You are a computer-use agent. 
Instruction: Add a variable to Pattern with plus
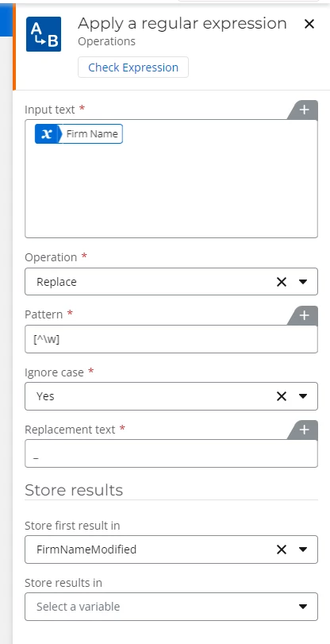point(304,315)
